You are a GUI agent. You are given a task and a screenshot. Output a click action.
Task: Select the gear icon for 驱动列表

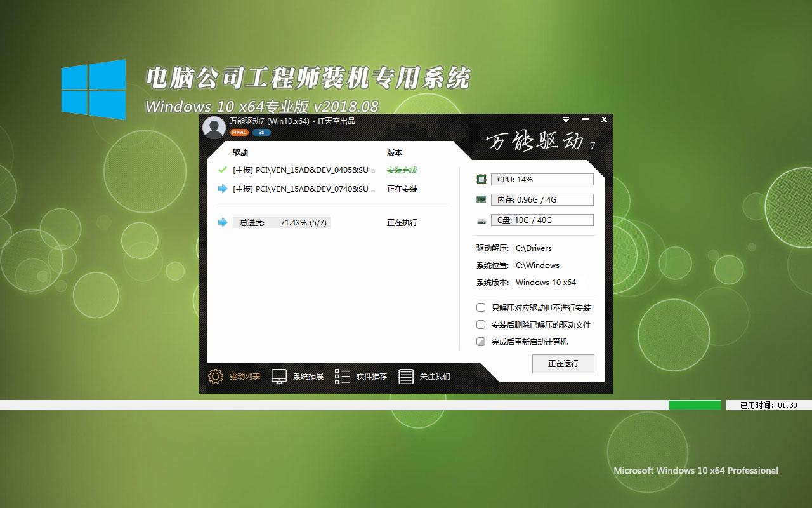point(214,376)
